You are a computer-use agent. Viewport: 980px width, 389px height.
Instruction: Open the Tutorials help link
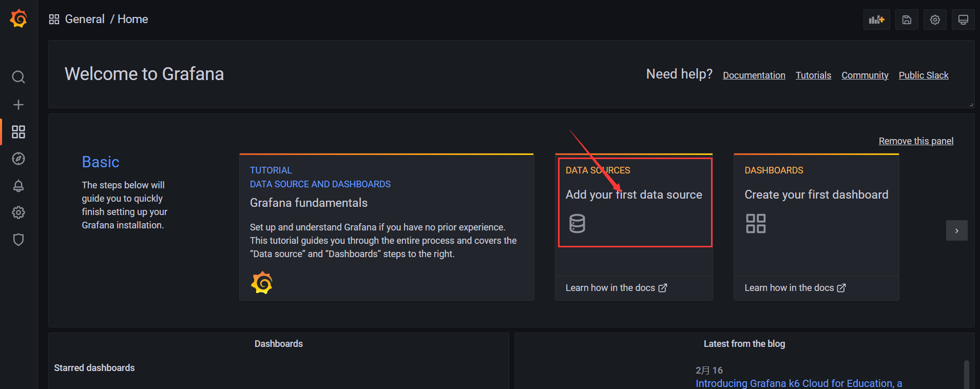click(813, 75)
